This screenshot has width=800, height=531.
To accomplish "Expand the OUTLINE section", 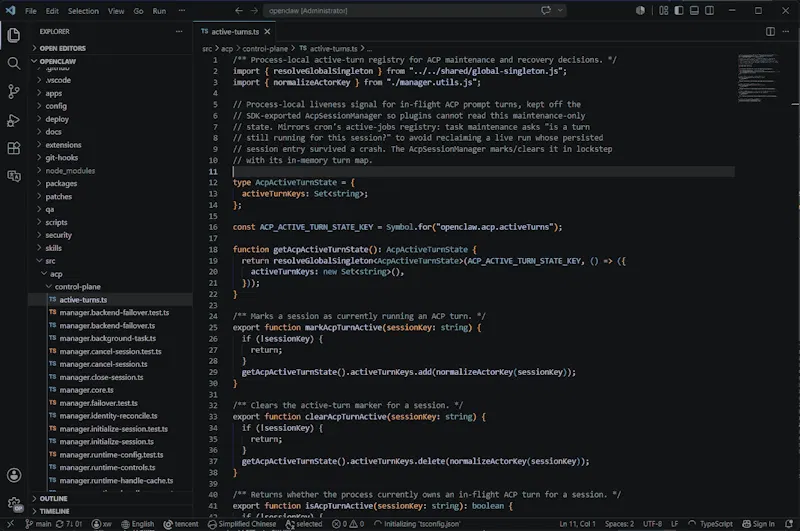I will [110, 498].
